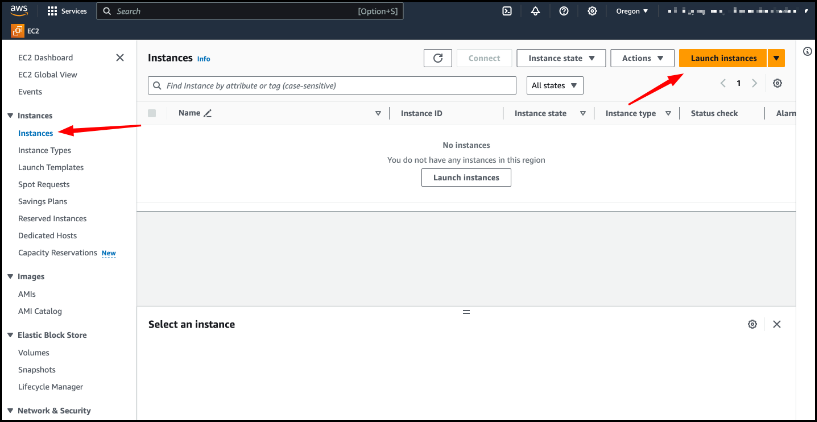This screenshot has height=422, width=817.
Task: Go to previous page of instances
Action: pos(723,83)
